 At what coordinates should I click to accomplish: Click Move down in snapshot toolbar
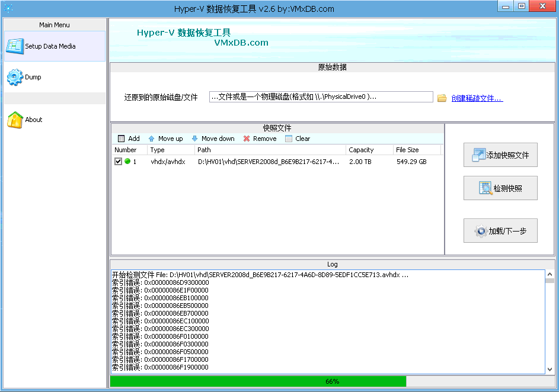(213, 139)
